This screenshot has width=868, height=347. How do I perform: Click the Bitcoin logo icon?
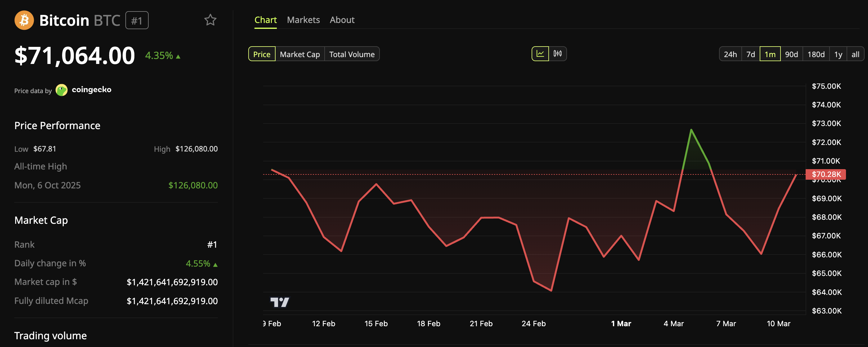pyautogui.click(x=24, y=20)
